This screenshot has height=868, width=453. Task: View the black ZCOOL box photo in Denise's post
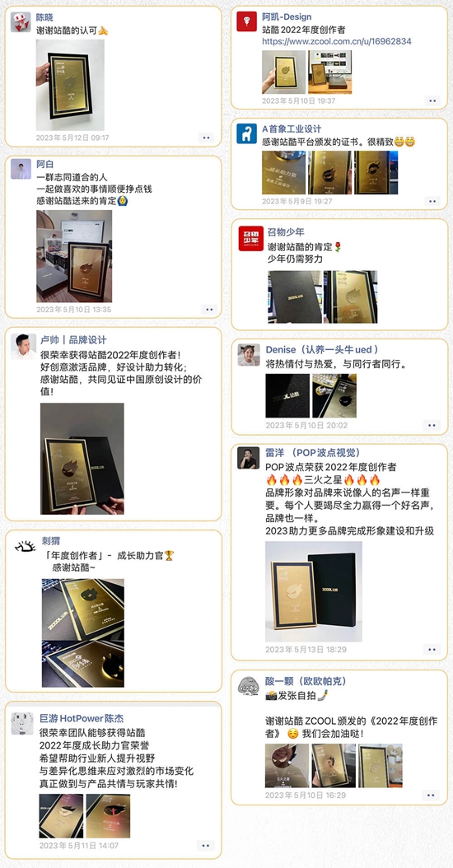tap(287, 395)
